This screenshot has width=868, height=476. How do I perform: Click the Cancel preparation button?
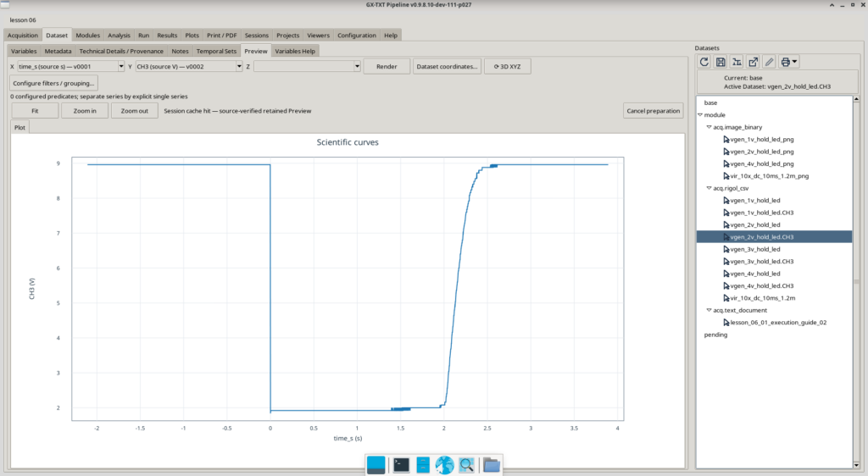[x=654, y=111]
